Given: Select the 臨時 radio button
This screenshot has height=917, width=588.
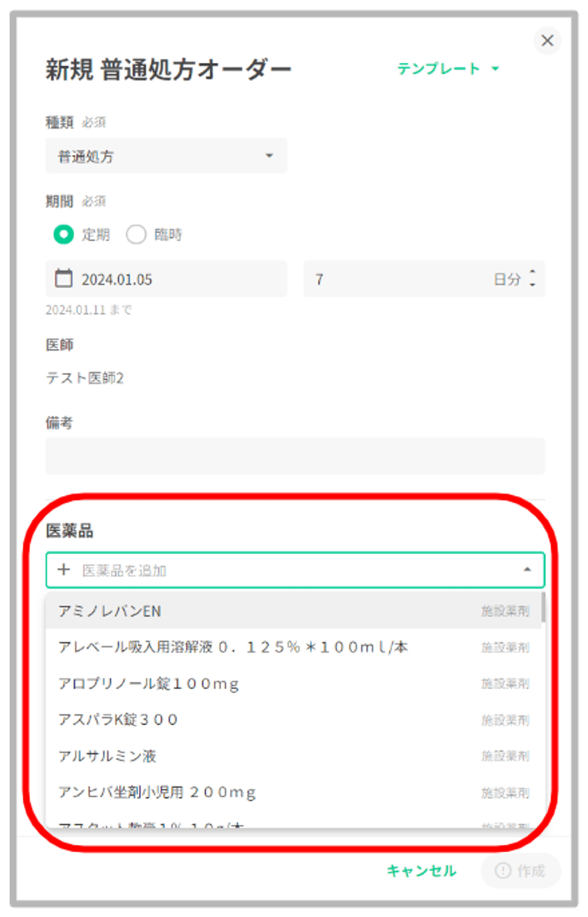Looking at the screenshot, I should [x=136, y=234].
